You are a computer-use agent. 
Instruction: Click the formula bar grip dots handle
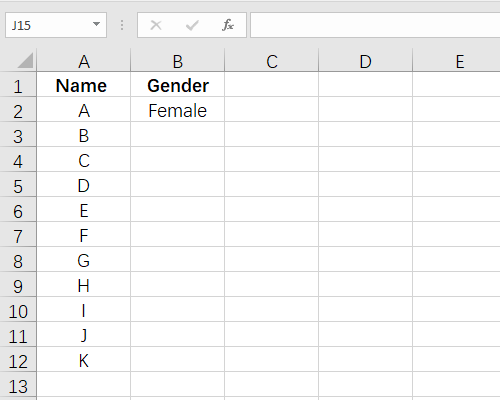click(122, 25)
